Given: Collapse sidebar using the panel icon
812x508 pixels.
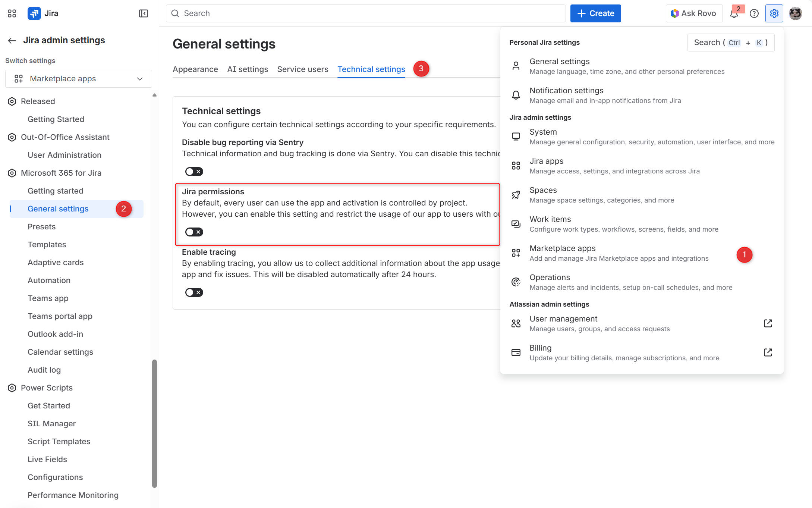Looking at the screenshot, I should (144, 13).
